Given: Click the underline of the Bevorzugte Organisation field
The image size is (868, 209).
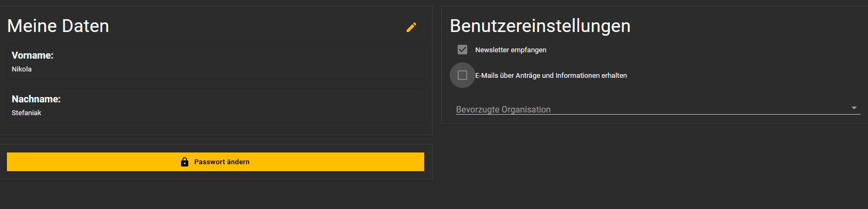Looking at the screenshot, I should click(x=658, y=114).
